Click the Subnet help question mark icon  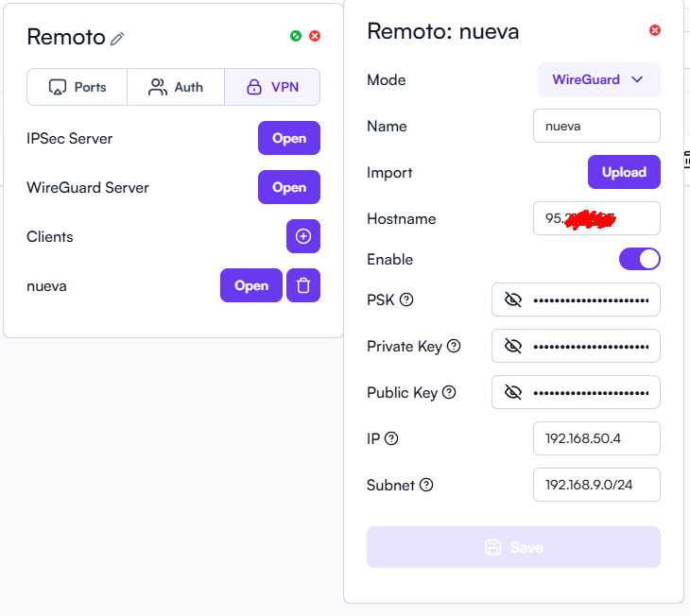[426, 485]
